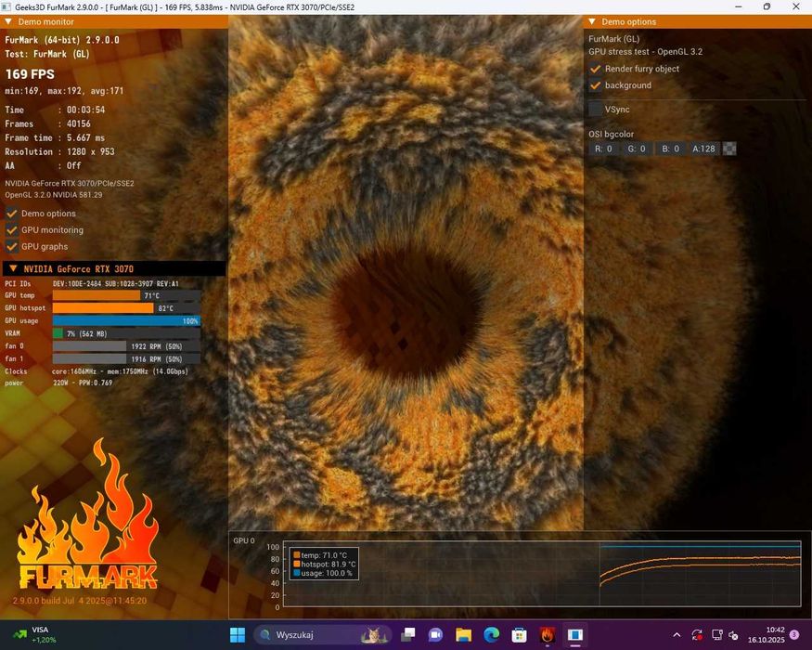The height and width of the screenshot is (650, 812).
Task: Uncheck Render furry object option
Action: tap(596, 69)
